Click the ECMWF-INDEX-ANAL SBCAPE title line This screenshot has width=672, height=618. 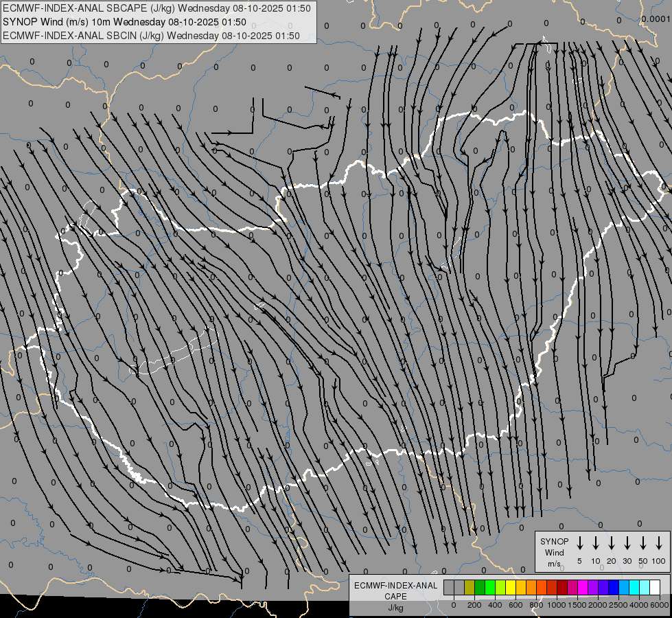pos(157,8)
